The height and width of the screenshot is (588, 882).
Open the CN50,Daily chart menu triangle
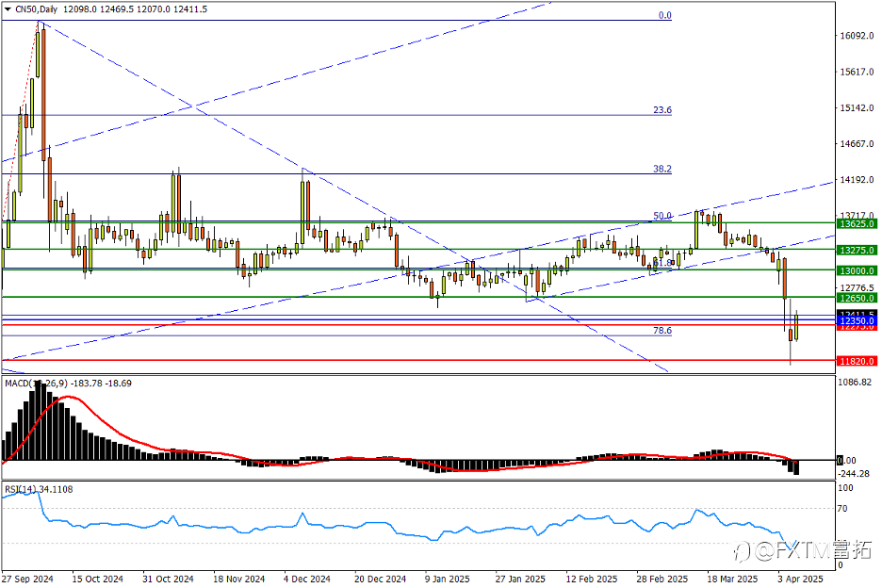(8, 9)
